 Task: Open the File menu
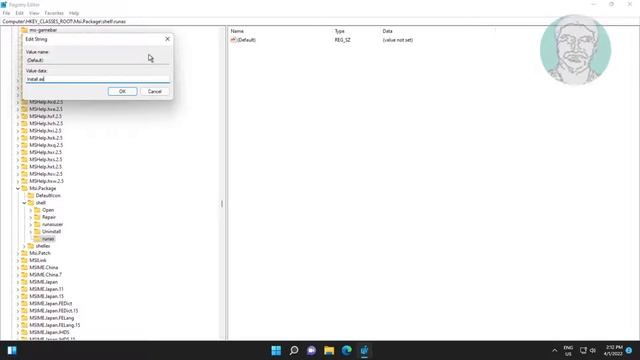(6, 13)
